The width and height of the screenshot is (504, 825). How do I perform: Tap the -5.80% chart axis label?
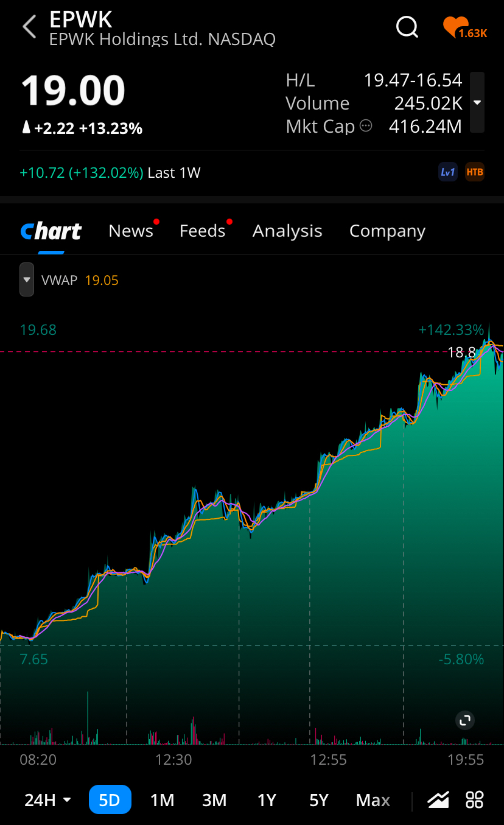click(x=461, y=659)
